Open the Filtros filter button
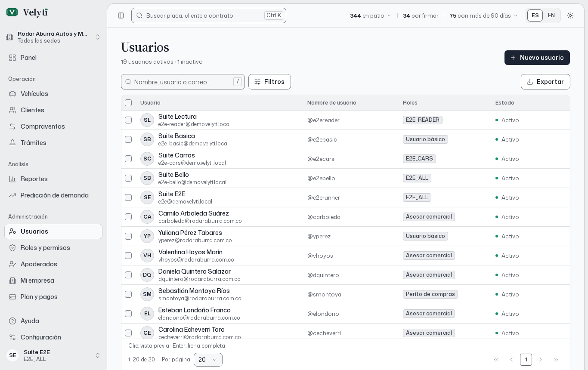This screenshot has height=370, width=588. pyautogui.click(x=269, y=82)
